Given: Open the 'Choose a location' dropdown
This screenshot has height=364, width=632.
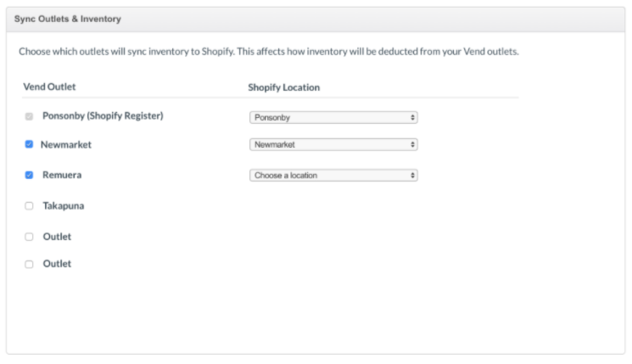Looking at the screenshot, I should (333, 176).
